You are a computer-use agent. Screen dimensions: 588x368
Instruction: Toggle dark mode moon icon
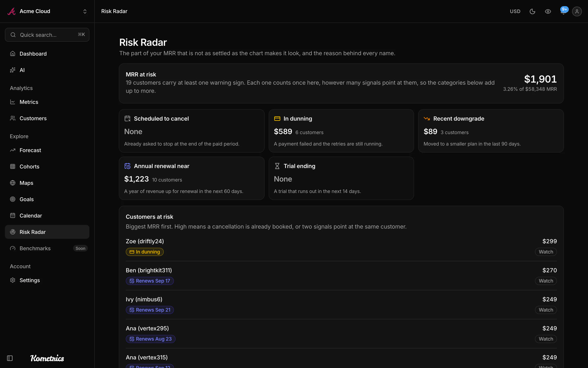(532, 11)
